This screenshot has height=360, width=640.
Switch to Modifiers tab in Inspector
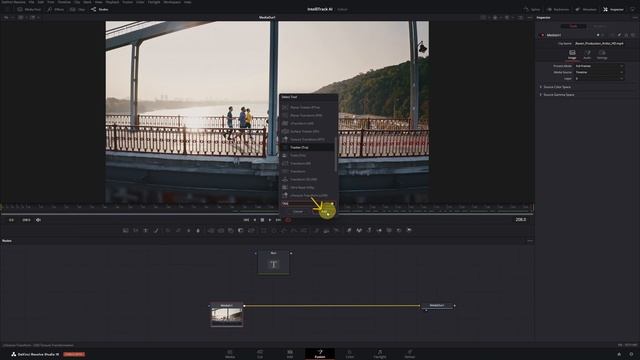point(599,26)
